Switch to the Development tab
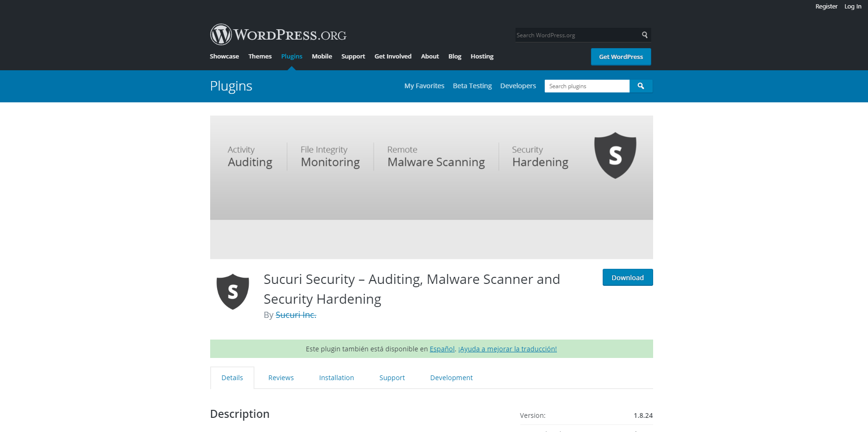 pyautogui.click(x=451, y=378)
